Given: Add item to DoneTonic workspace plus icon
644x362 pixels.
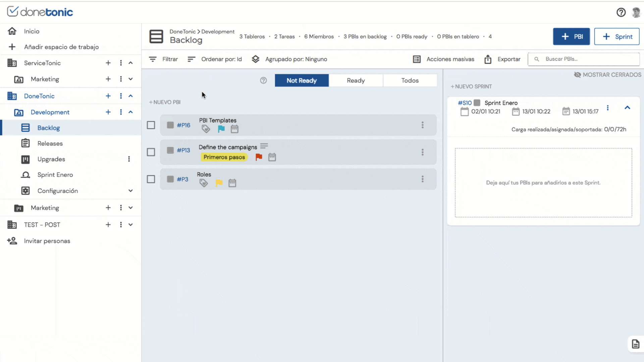Looking at the screenshot, I should click(108, 96).
